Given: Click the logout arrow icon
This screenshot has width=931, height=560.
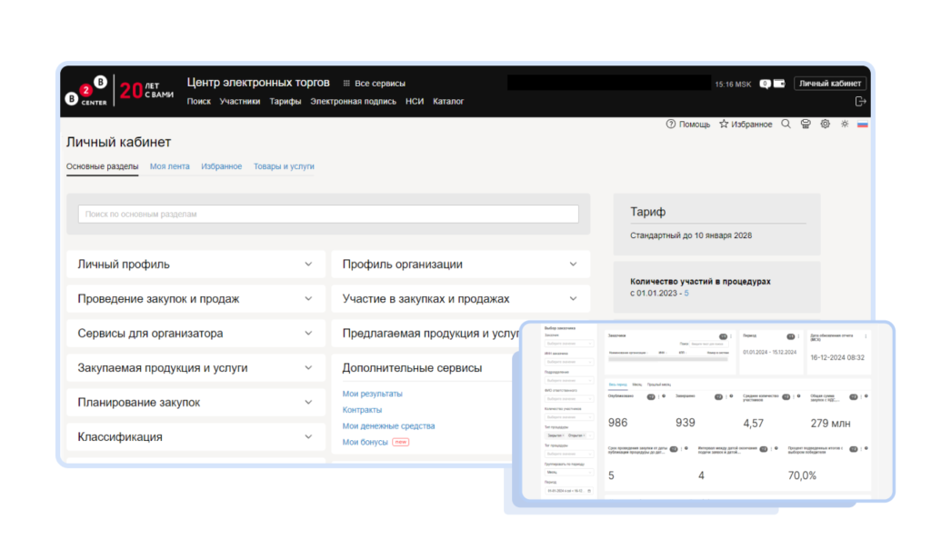Looking at the screenshot, I should tap(860, 102).
